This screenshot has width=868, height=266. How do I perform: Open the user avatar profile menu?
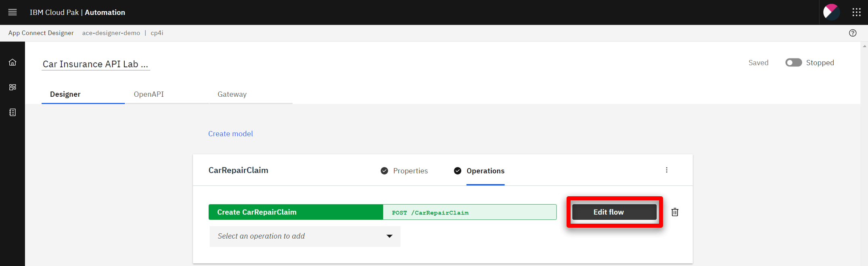[831, 12]
